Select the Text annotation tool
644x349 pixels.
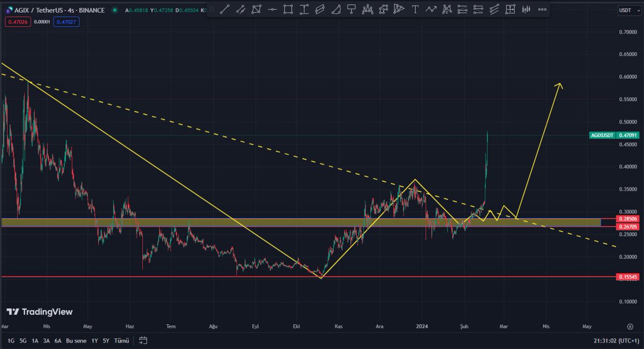click(x=415, y=9)
